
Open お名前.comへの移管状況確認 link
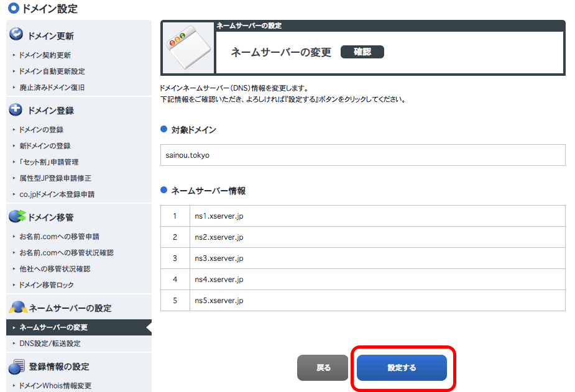[x=67, y=253]
